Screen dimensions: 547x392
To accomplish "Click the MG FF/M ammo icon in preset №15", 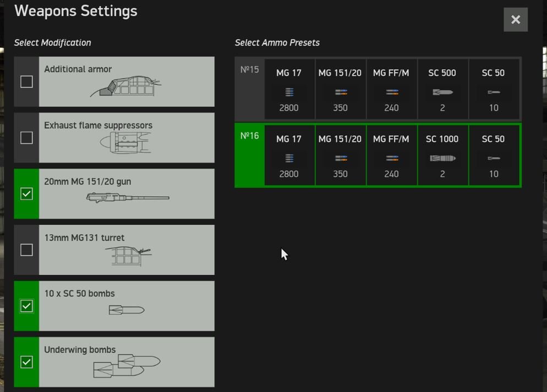I will click(x=392, y=92).
